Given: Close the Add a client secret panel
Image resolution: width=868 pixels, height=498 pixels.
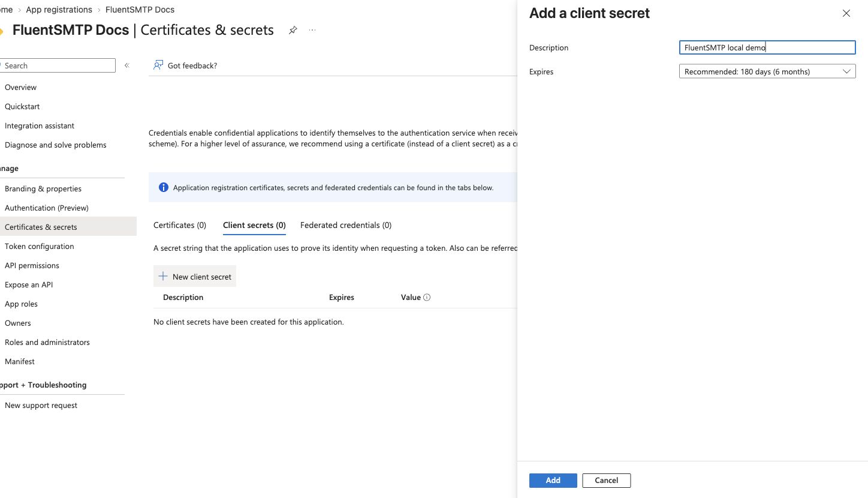Looking at the screenshot, I should [x=846, y=13].
